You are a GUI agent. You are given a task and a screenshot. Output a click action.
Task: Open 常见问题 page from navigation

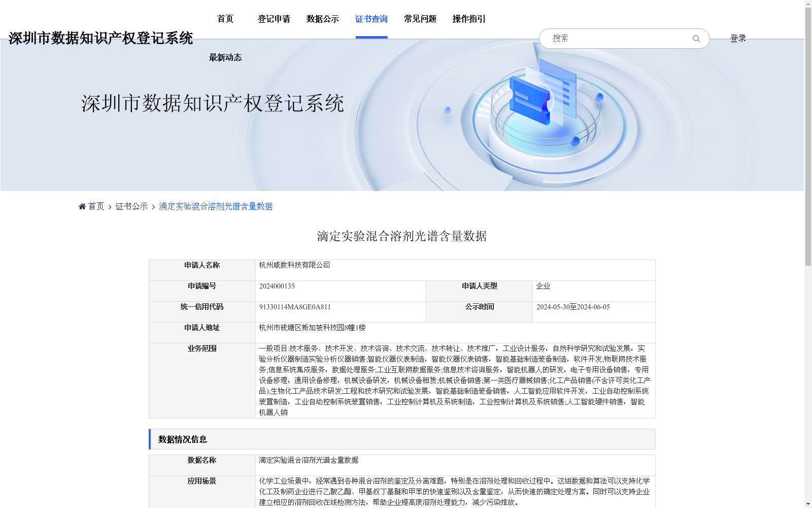[420, 19]
